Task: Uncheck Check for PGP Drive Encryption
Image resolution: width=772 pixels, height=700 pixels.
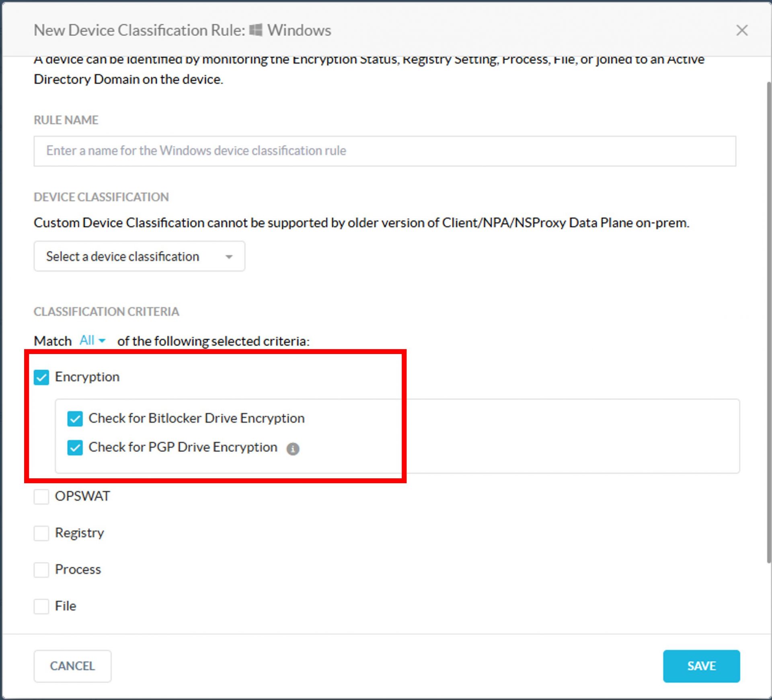Action: pyautogui.click(x=75, y=447)
